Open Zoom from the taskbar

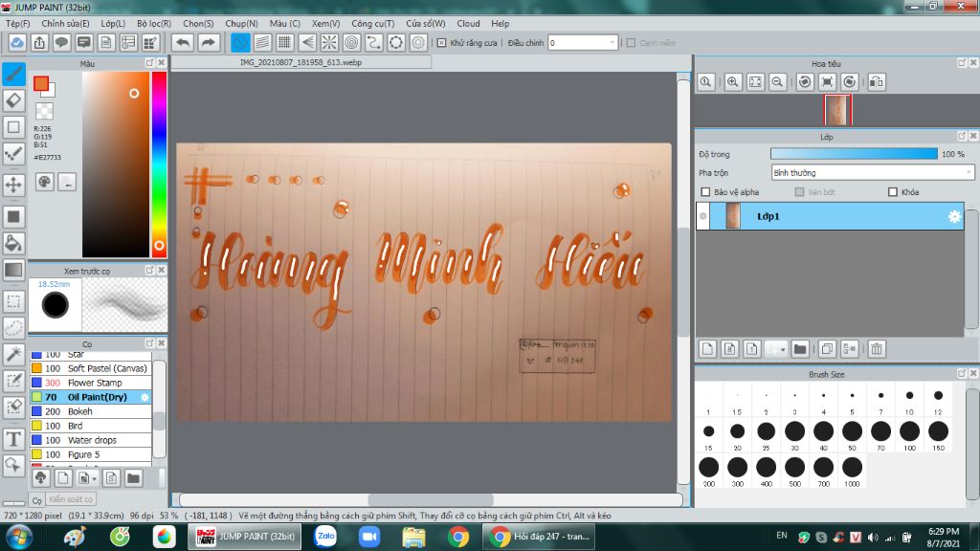(369, 536)
